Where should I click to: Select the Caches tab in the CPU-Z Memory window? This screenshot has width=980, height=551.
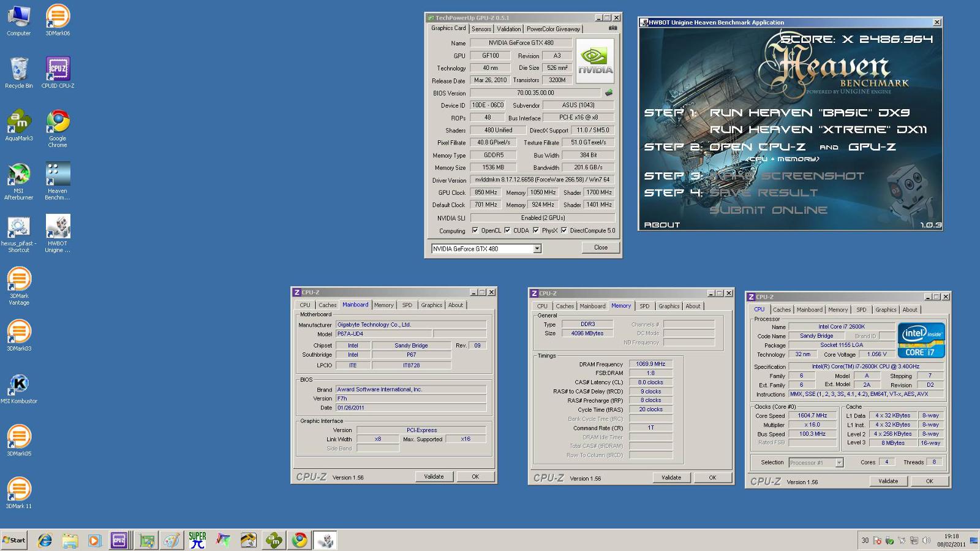[565, 306]
